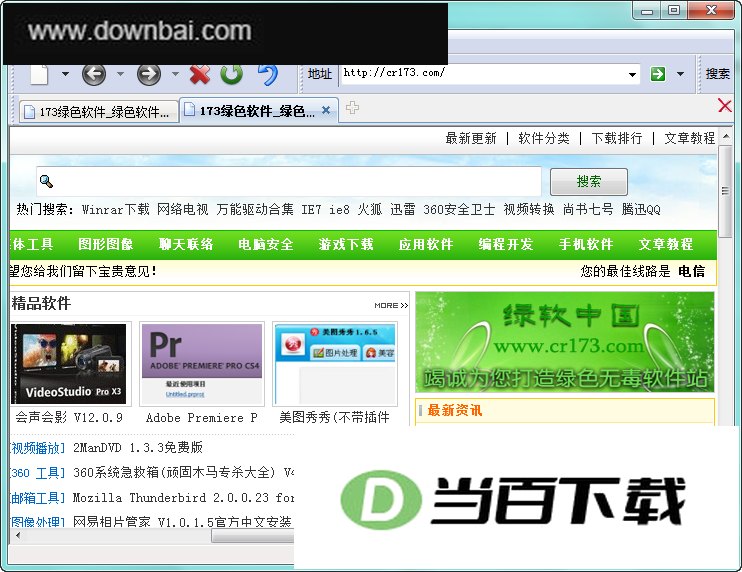Open the 360系统急救箱 list entry
The width and height of the screenshot is (742, 572).
[184, 472]
